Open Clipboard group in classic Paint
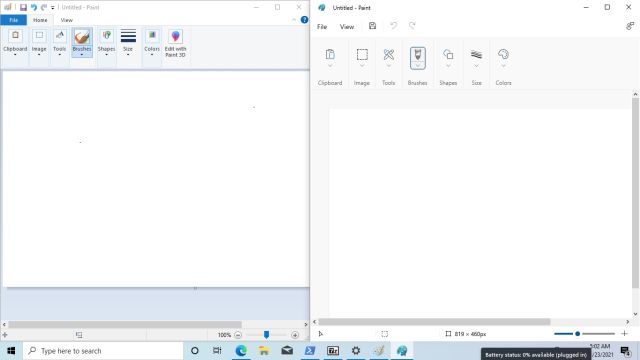This screenshot has width=640, height=360. coord(15,42)
